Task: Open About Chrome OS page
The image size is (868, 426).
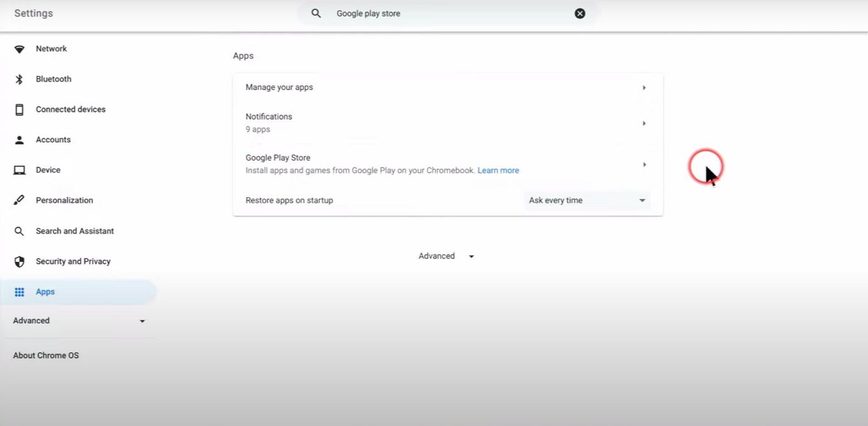Action: pyautogui.click(x=46, y=356)
